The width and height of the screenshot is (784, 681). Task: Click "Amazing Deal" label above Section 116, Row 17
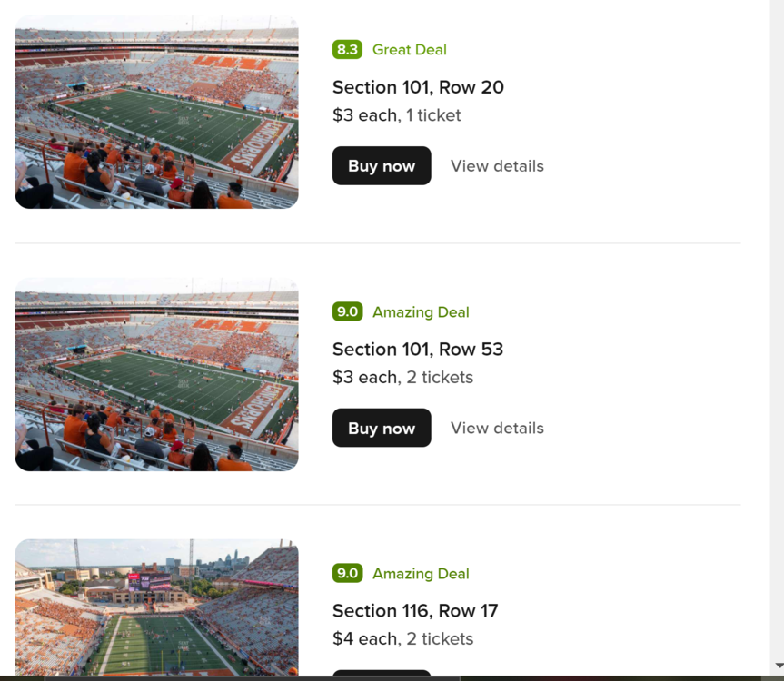(x=421, y=574)
